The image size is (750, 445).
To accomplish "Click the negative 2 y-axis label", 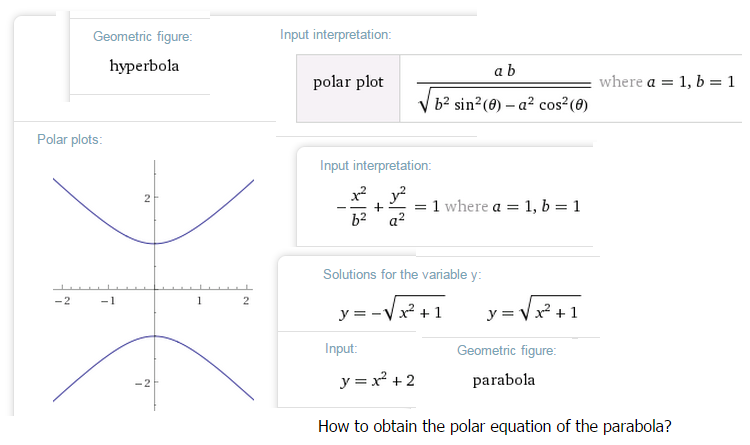I will pyautogui.click(x=142, y=383).
